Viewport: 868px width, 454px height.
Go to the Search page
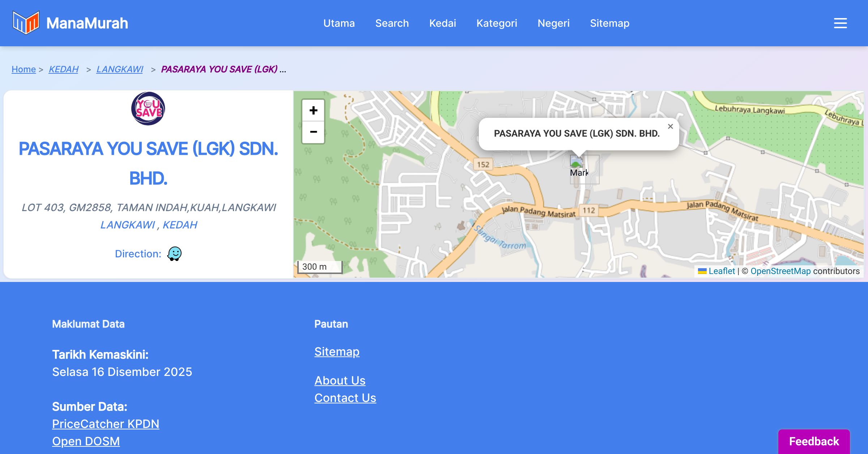(x=392, y=23)
